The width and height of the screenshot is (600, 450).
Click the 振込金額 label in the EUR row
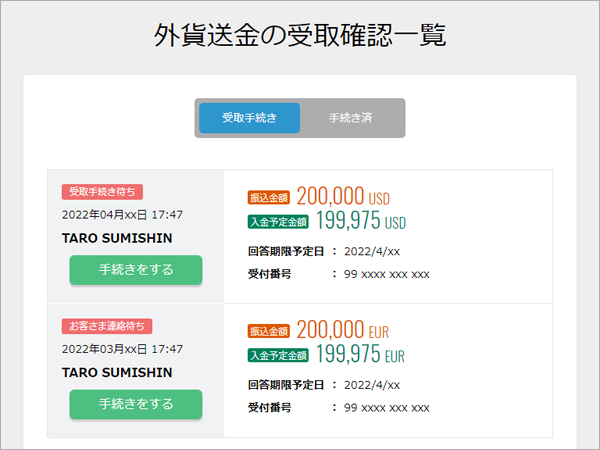[269, 331]
